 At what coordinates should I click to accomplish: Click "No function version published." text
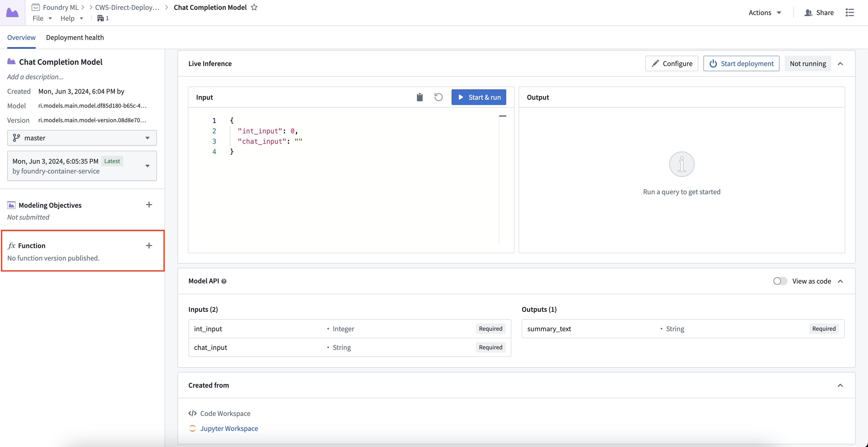pyautogui.click(x=53, y=258)
